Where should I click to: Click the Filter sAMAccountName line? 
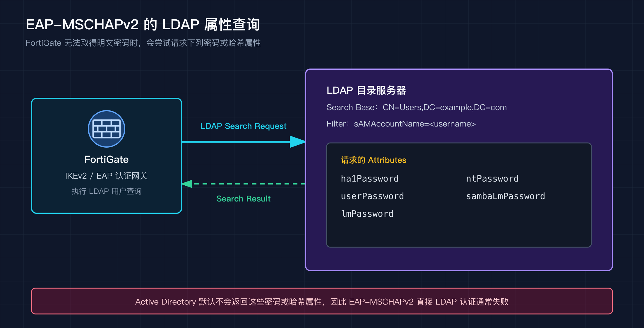click(401, 124)
